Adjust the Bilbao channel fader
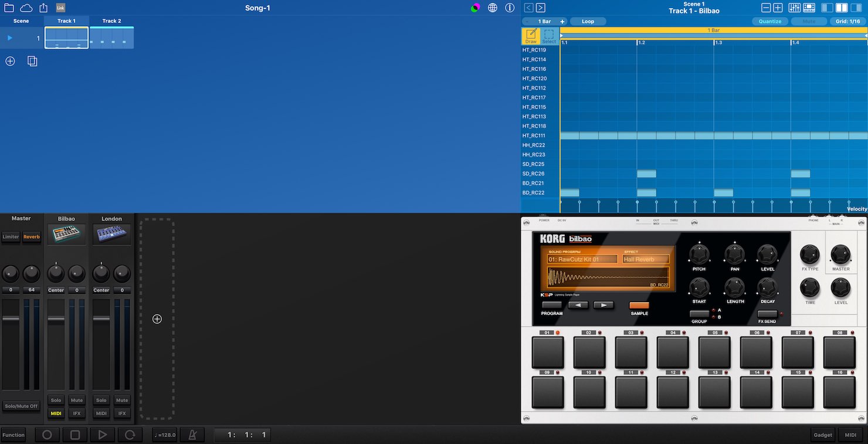This screenshot has height=444, width=868. click(56, 320)
